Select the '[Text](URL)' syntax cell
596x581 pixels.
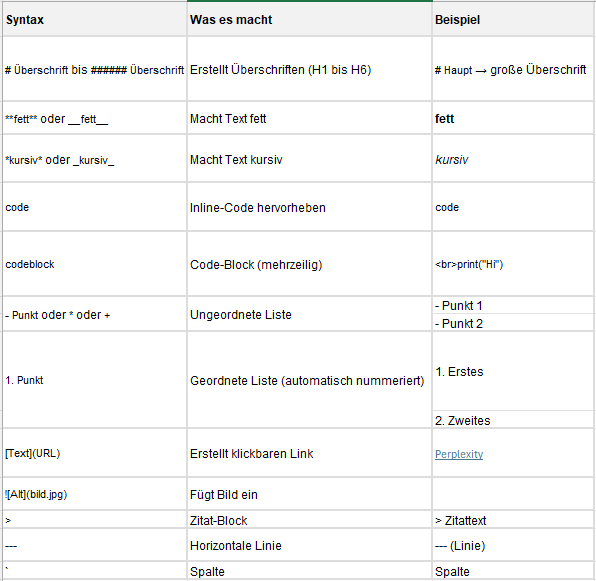(x=94, y=453)
